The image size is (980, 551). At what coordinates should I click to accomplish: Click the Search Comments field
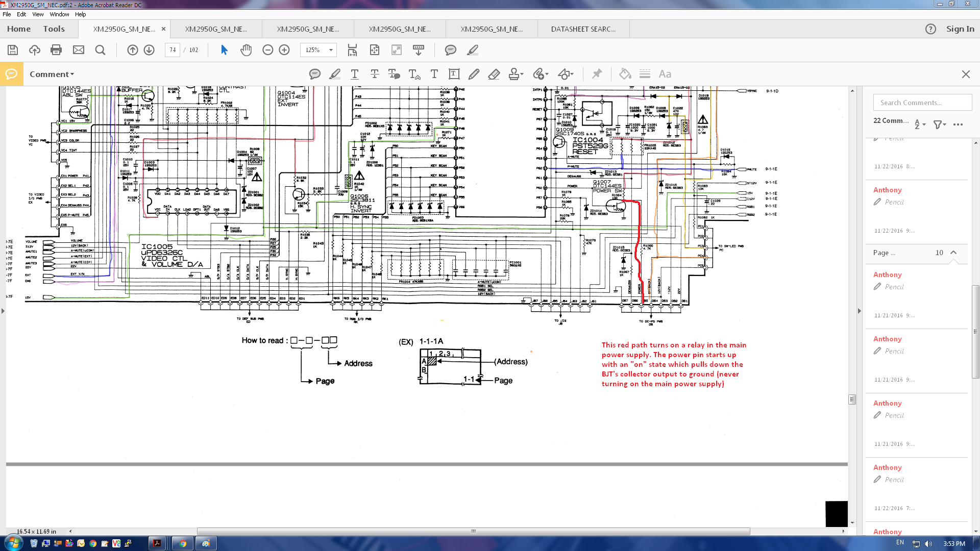[922, 103]
